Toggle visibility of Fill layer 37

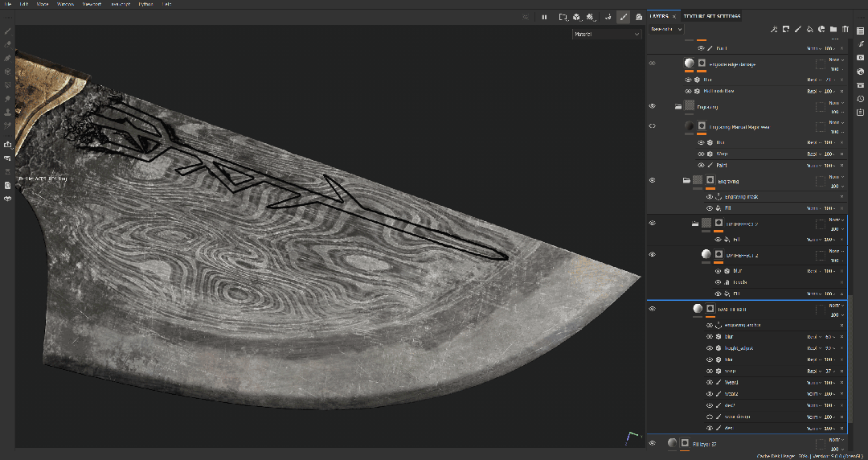[x=652, y=443]
